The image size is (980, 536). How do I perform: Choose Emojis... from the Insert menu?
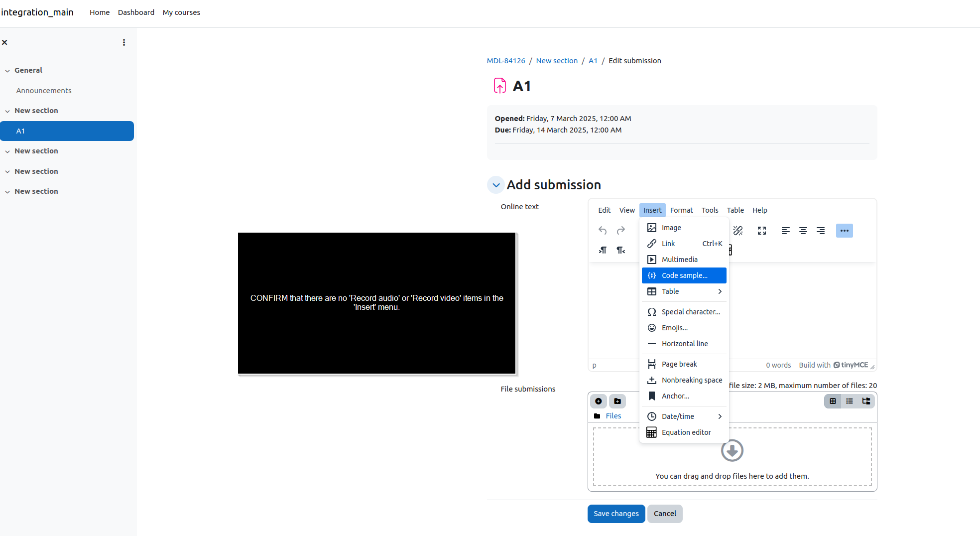684,328
